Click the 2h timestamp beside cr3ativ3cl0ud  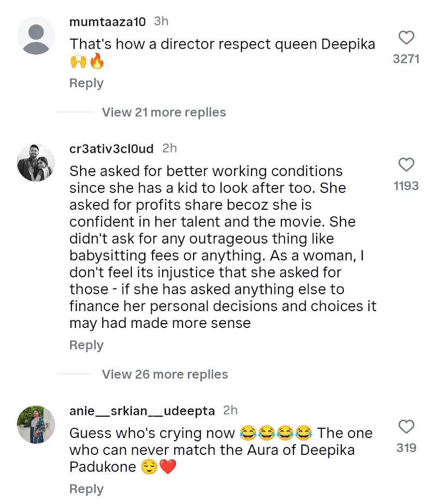point(169,148)
